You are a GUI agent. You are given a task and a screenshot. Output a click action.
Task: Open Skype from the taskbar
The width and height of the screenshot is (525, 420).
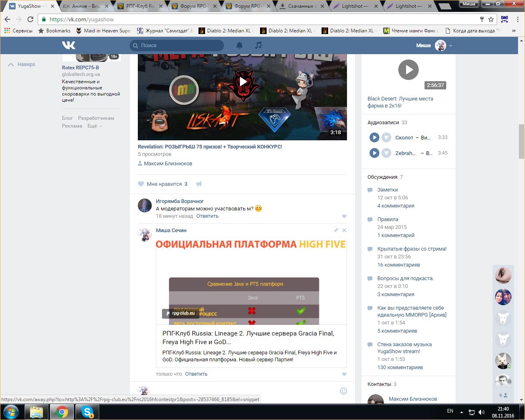(x=87, y=412)
